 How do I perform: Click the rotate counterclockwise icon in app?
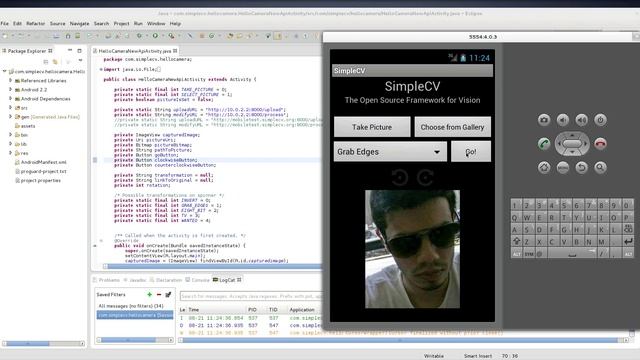click(400, 178)
